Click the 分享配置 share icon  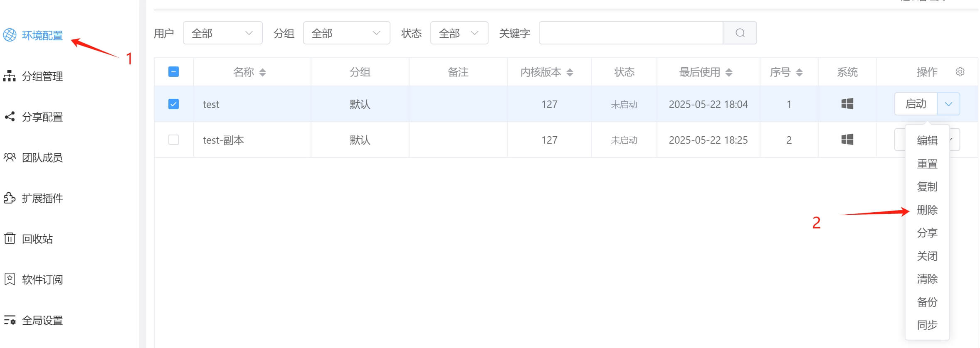[10, 117]
